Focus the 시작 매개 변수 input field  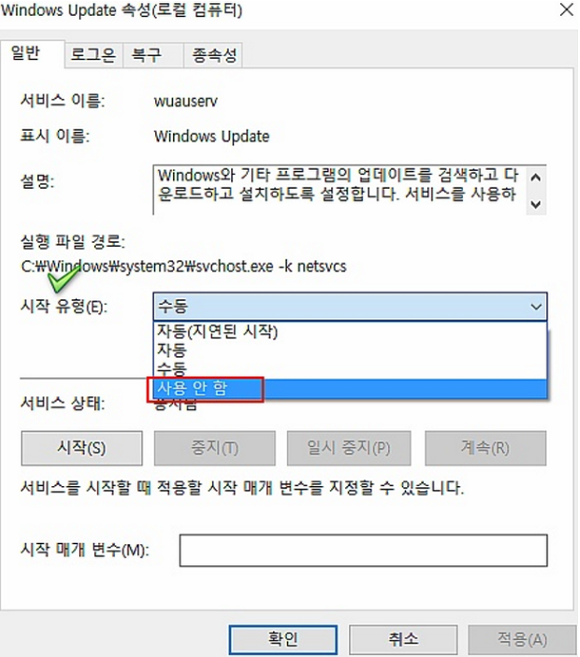(x=363, y=550)
